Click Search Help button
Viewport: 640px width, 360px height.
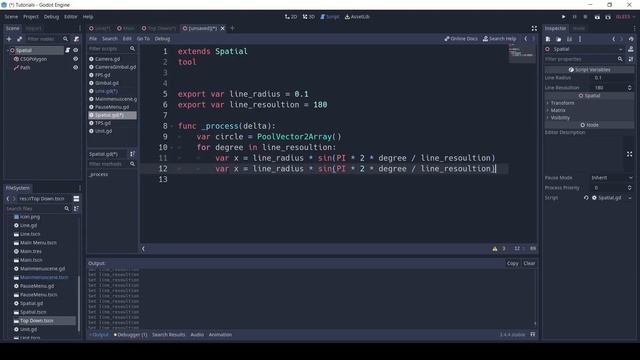coord(499,39)
